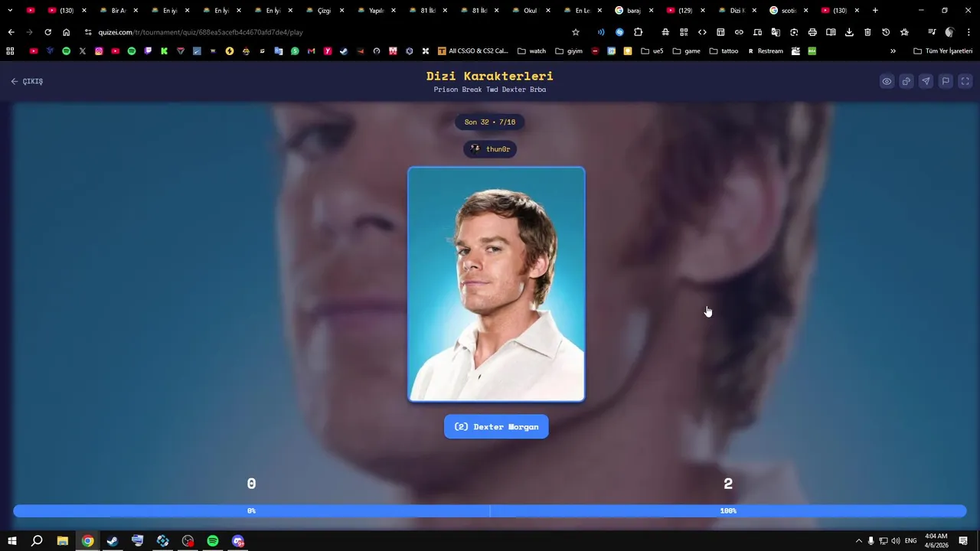Click the QR code extension icon
Screen dimensions: 980x551
684,32
